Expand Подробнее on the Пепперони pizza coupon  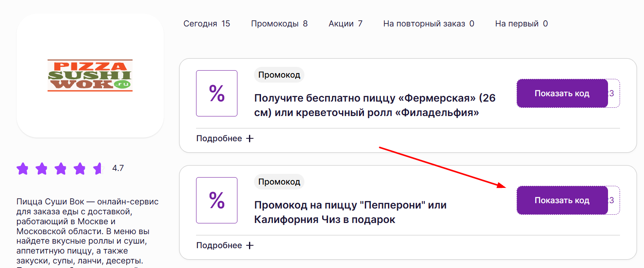[219, 245]
